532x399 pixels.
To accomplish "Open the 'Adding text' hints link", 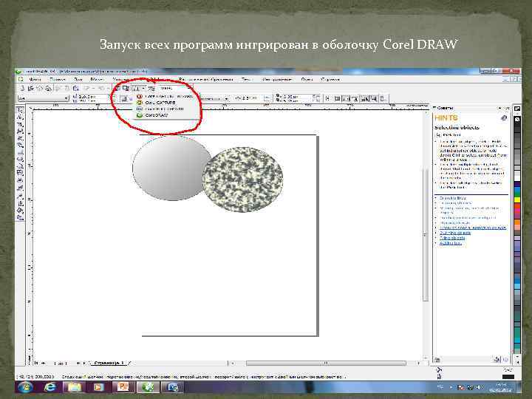I will (x=451, y=243).
